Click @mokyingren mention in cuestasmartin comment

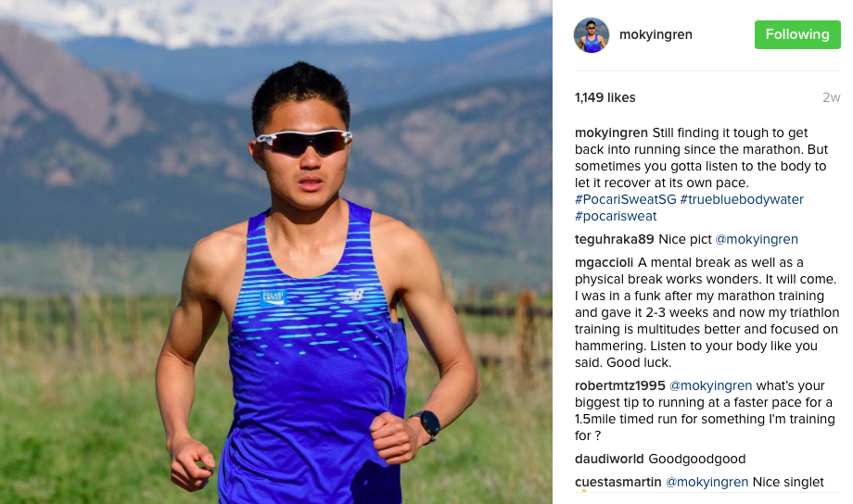[707, 483]
